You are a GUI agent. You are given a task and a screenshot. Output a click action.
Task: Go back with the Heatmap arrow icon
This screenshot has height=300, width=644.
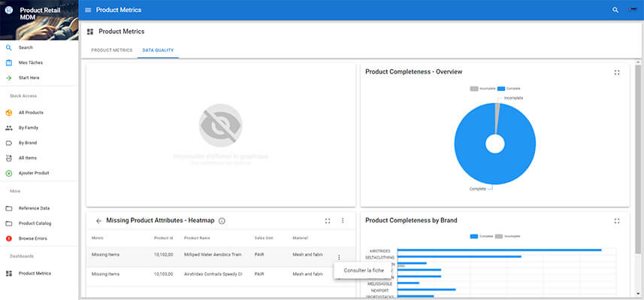[x=98, y=221]
